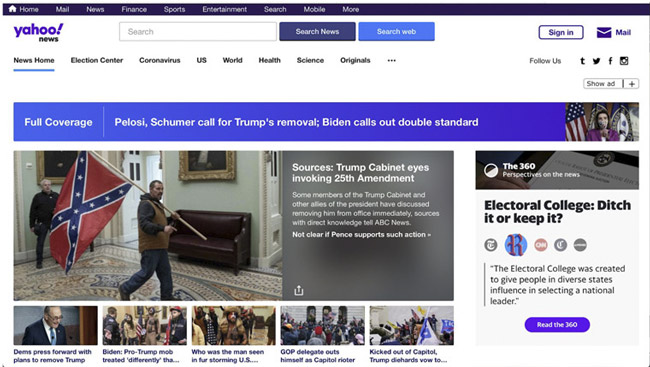The height and width of the screenshot is (367, 650).
Task: Click the Search News button
Action: (317, 32)
